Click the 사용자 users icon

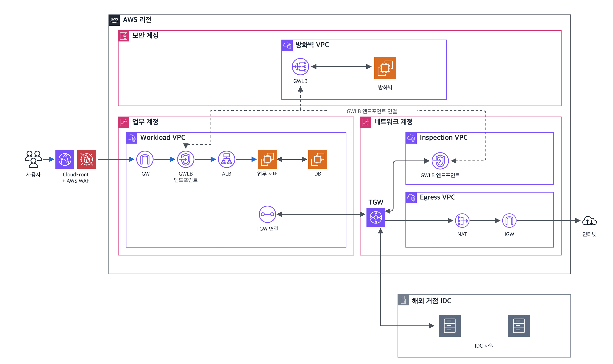point(33,159)
